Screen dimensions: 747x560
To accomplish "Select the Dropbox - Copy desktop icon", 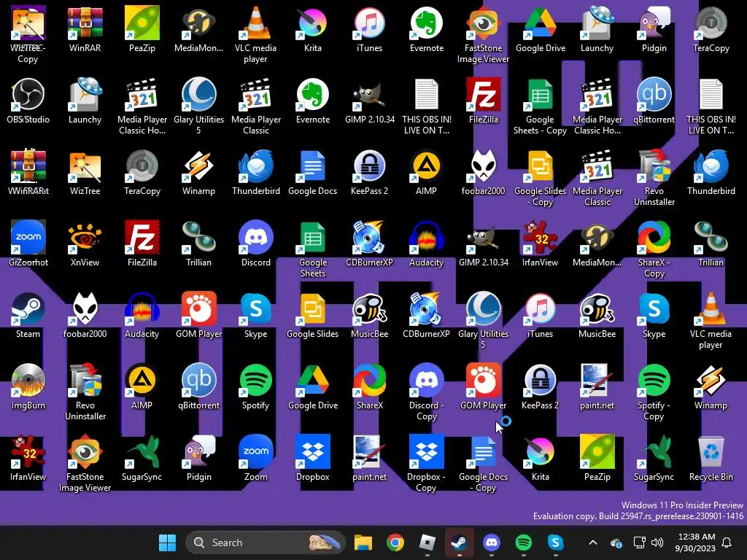I will pos(426,463).
